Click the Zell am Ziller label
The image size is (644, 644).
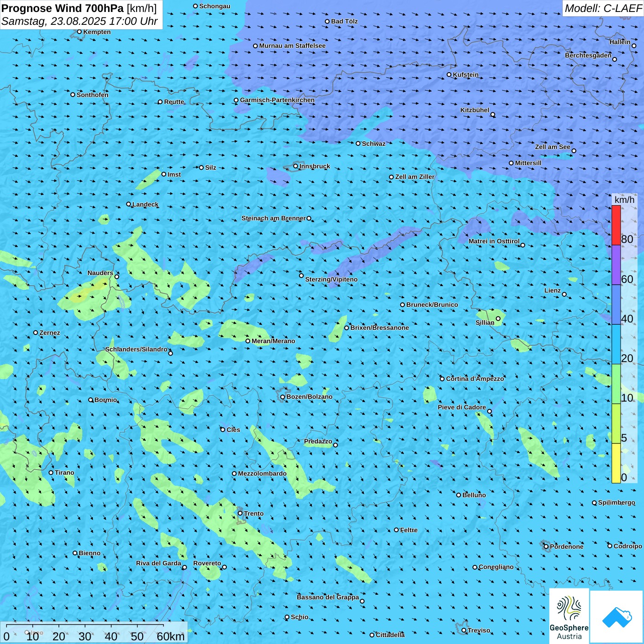(415, 177)
